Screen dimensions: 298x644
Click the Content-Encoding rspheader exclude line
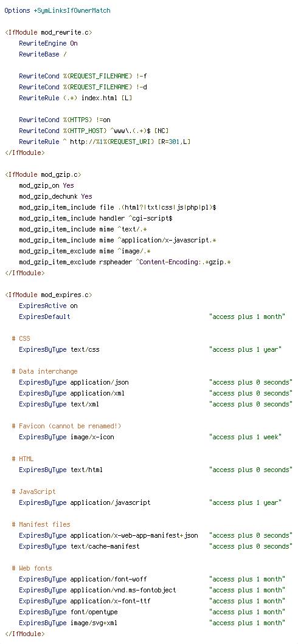(x=125, y=262)
